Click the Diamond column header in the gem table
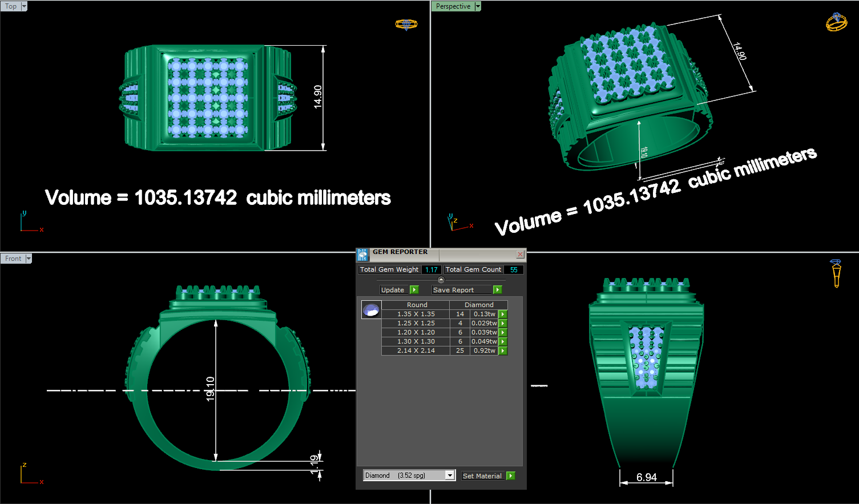859x504 pixels. coord(479,305)
